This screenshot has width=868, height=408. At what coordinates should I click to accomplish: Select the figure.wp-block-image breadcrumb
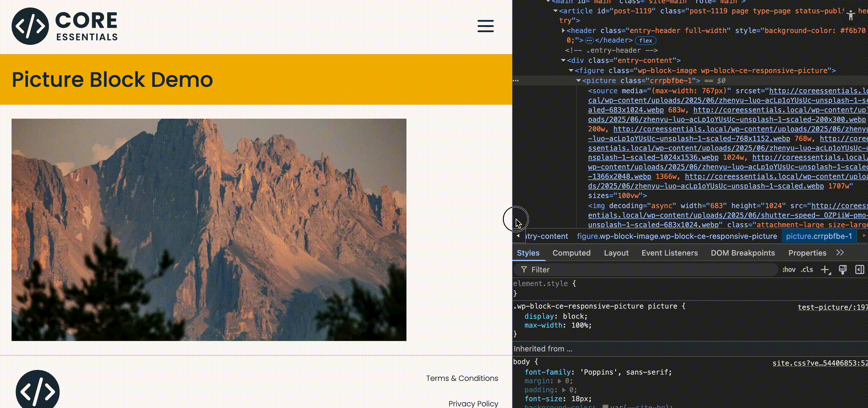coord(677,236)
